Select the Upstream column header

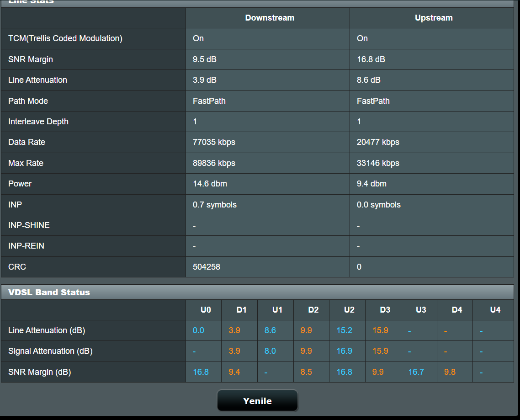[x=434, y=18]
